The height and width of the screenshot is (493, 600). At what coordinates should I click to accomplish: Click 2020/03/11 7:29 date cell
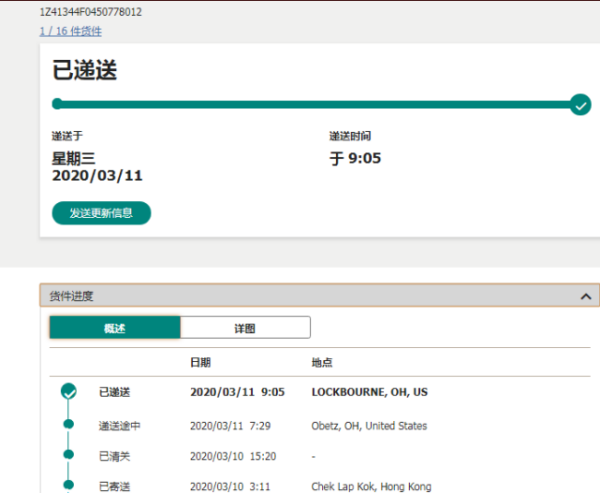pyautogui.click(x=230, y=426)
